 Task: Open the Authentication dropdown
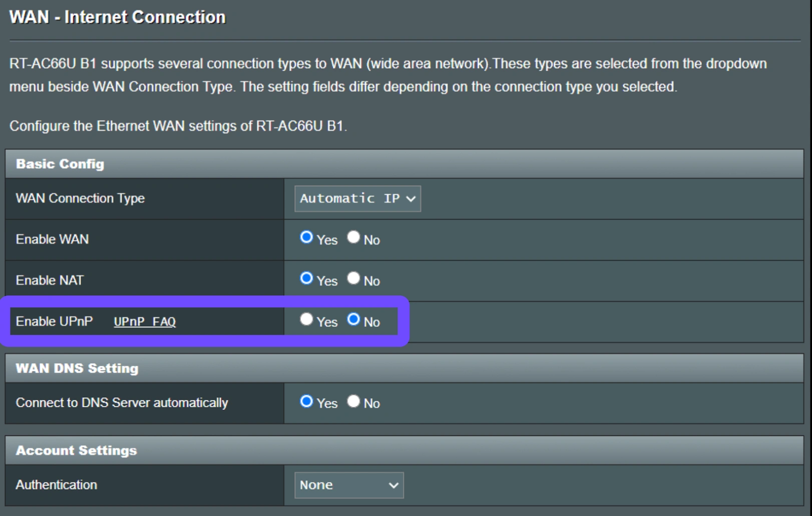[349, 485]
